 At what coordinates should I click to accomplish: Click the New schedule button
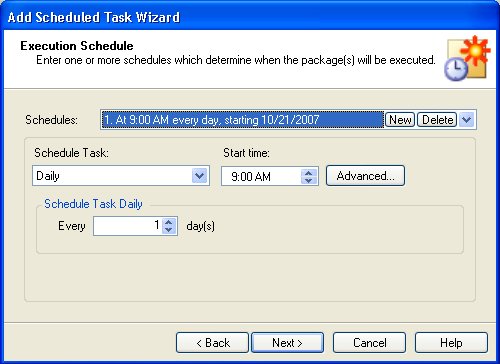coord(400,120)
